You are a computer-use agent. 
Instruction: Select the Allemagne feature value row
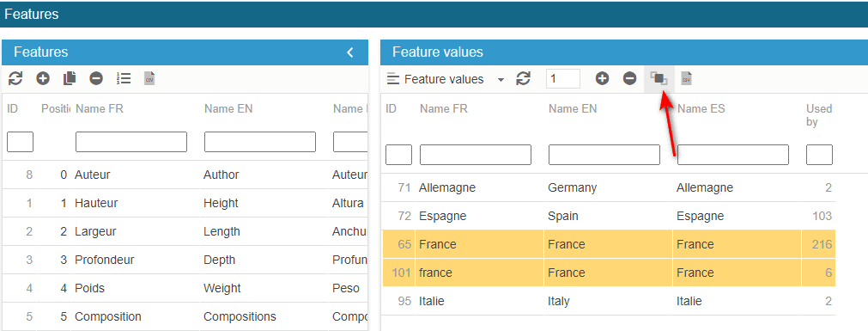[x=609, y=187]
